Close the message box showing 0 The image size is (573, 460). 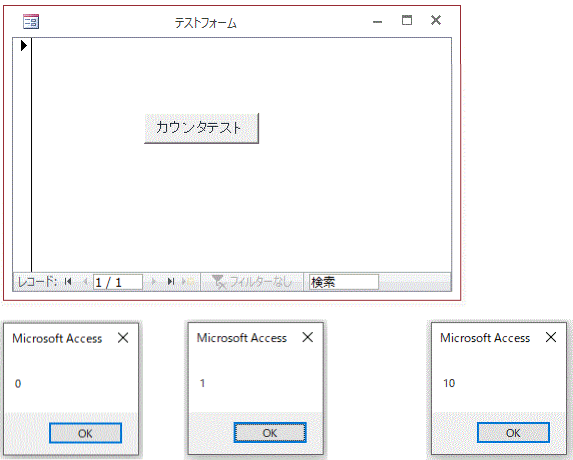(x=123, y=338)
